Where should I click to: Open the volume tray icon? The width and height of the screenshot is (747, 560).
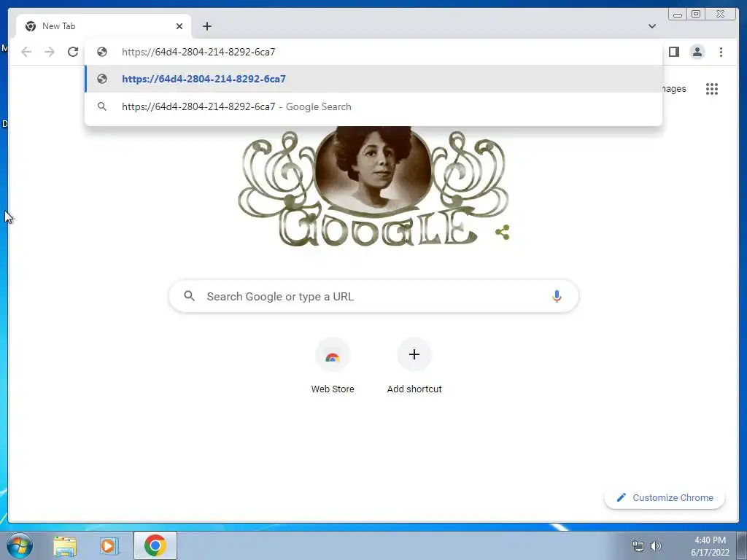coord(656,546)
